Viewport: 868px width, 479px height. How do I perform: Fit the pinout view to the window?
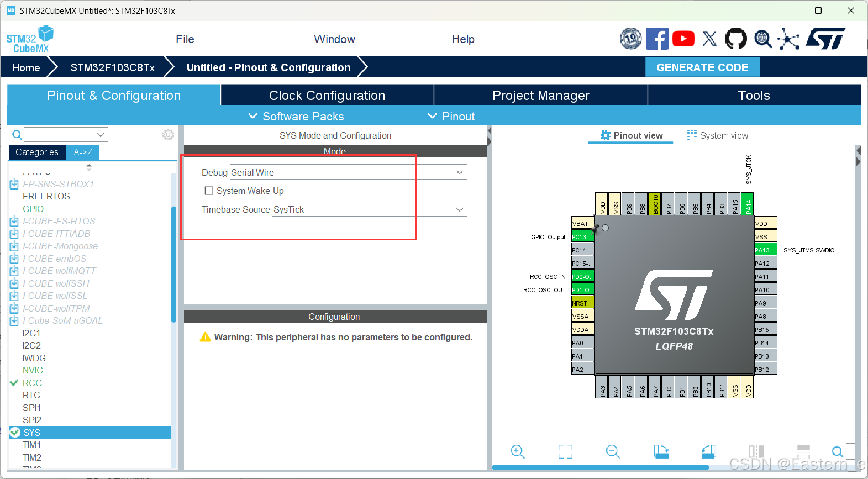(565, 451)
